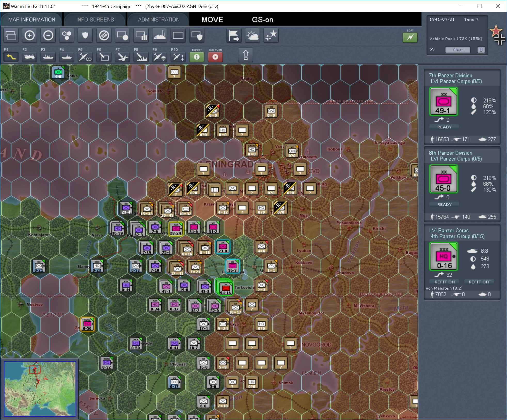Image resolution: width=507 pixels, height=420 pixels.
Task: Set LVI Panzer Corps REFIT ON
Action: coord(444,282)
